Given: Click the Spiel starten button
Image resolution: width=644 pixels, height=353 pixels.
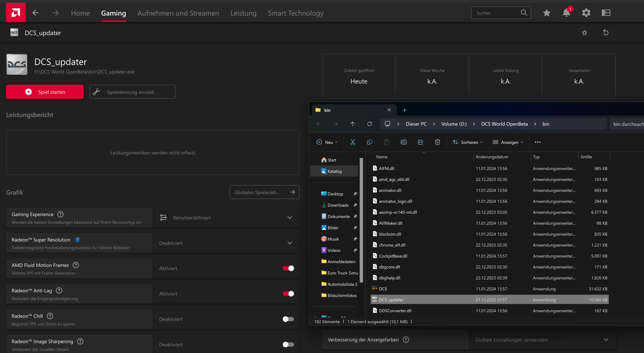Looking at the screenshot, I should (x=45, y=92).
